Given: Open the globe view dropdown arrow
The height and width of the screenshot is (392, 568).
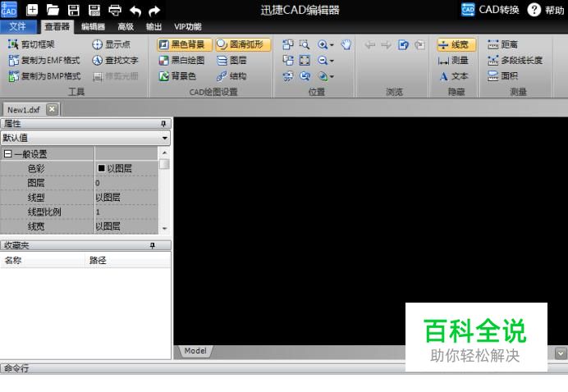Looking at the screenshot, I should [x=332, y=77].
